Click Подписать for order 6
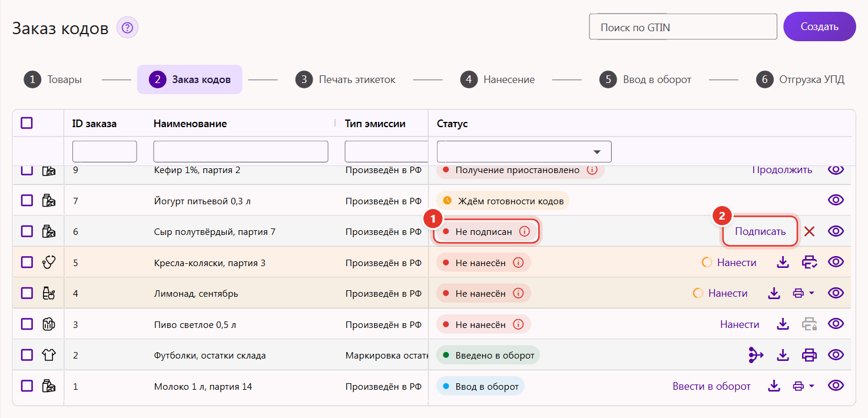 pyautogui.click(x=760, y=231)
